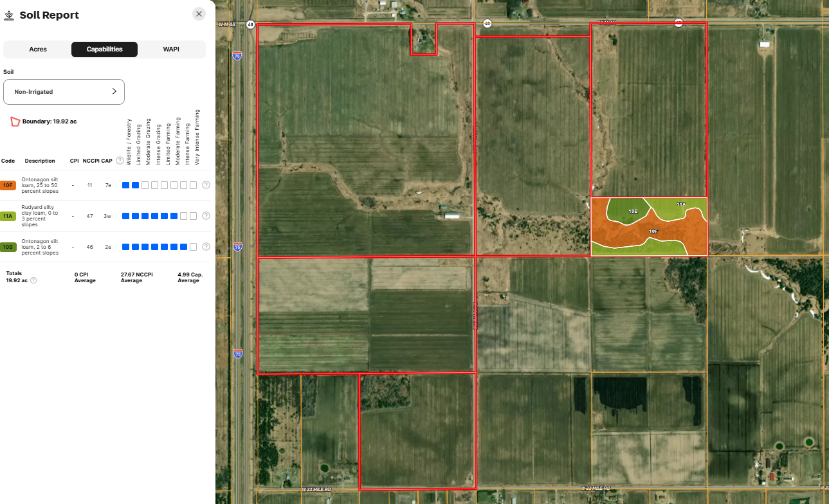Click Ontonagon silt loam 2 to 6 description
Screen dimensions: 829x504
[40, 247]
